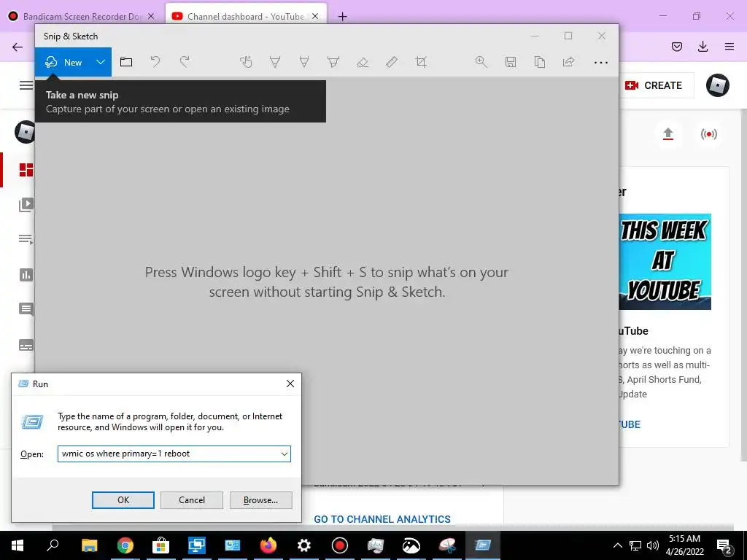Image resolution: width=747 pixels, height=560 pixels.
Task: Open Playlists in YouTube Studio sidebar
Action: (x=26, y=239)
